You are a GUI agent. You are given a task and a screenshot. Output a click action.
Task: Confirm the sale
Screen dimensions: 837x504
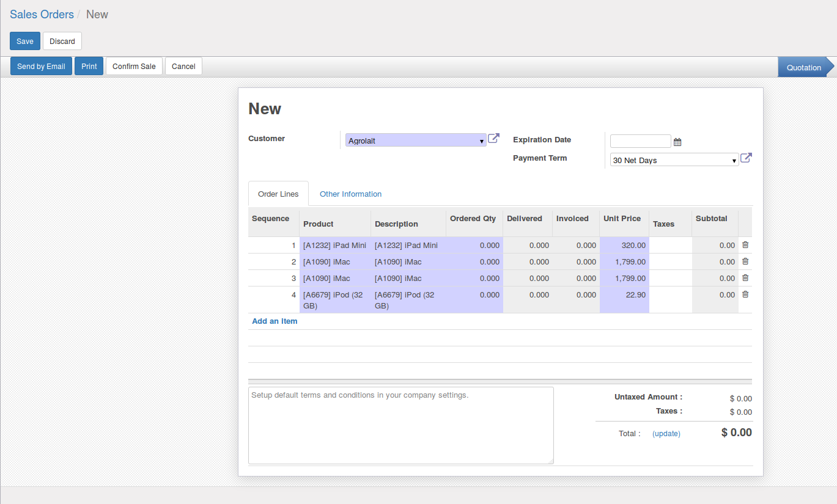pos(134,66)
